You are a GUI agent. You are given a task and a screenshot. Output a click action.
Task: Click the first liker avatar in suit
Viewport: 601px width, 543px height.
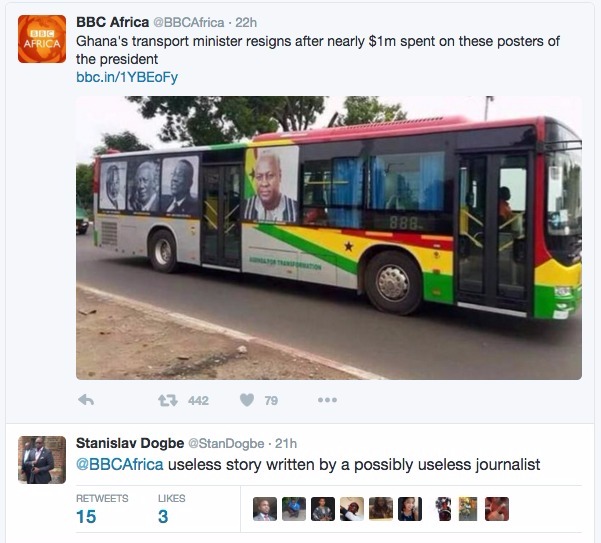[x=265, y=509]
